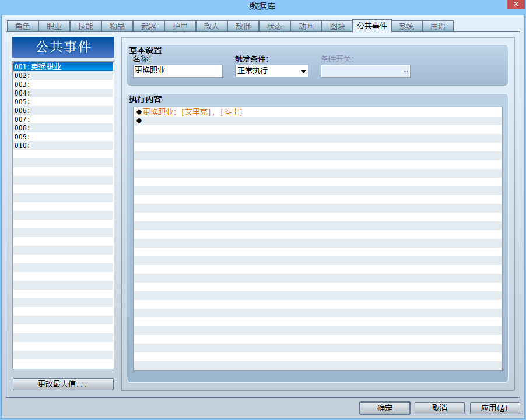The height and width of the screenshot is (420, 526).
Task: Select common event 008
Action: coord(63,128)
